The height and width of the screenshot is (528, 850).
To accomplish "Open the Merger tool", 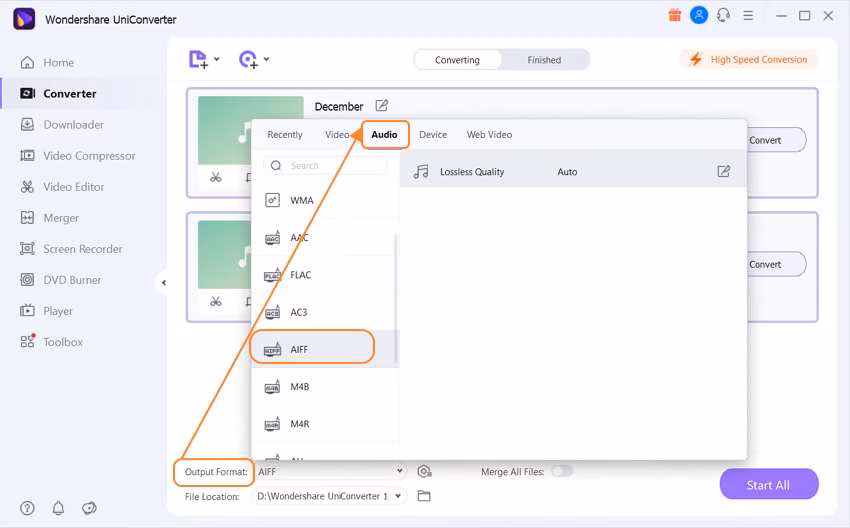I will (49, 218).
